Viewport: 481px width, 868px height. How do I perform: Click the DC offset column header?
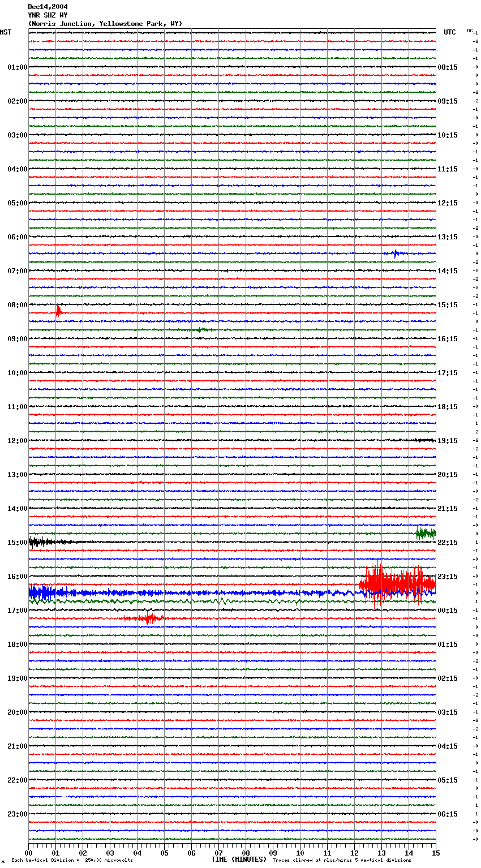470,31
